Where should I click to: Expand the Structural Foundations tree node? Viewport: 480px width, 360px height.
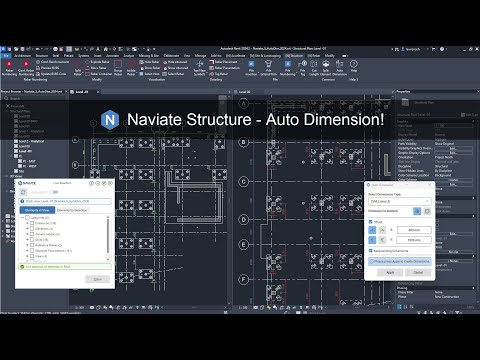pos(27,251)
